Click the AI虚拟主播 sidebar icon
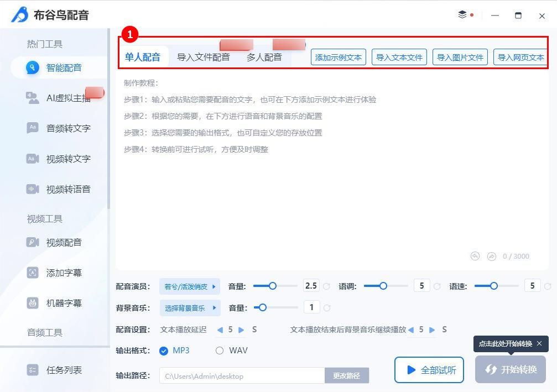 click(x=32, y=98)
